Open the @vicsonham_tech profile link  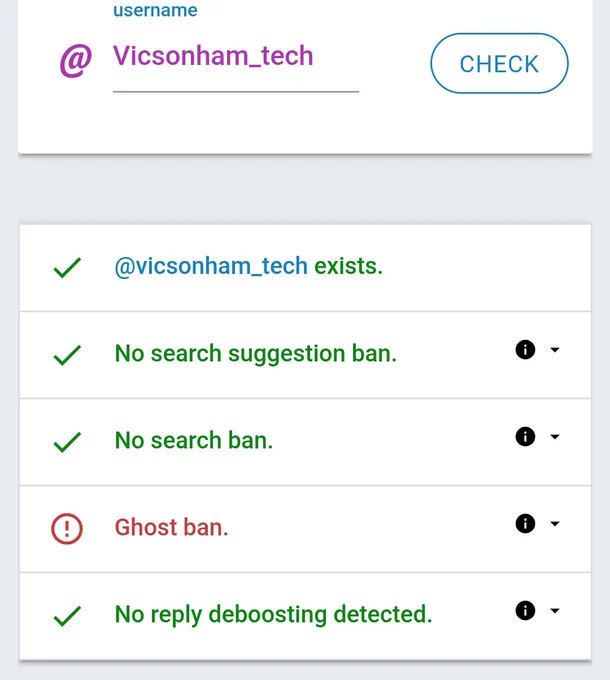[211, 266]
